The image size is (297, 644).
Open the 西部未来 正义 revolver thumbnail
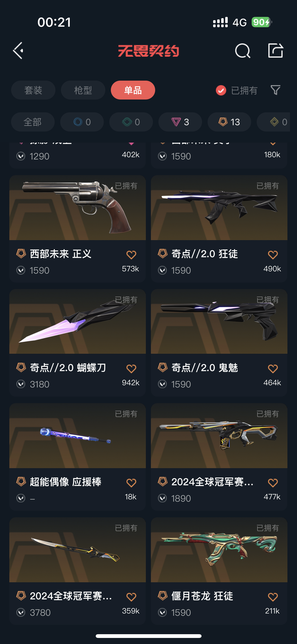[x=78, y=208]
